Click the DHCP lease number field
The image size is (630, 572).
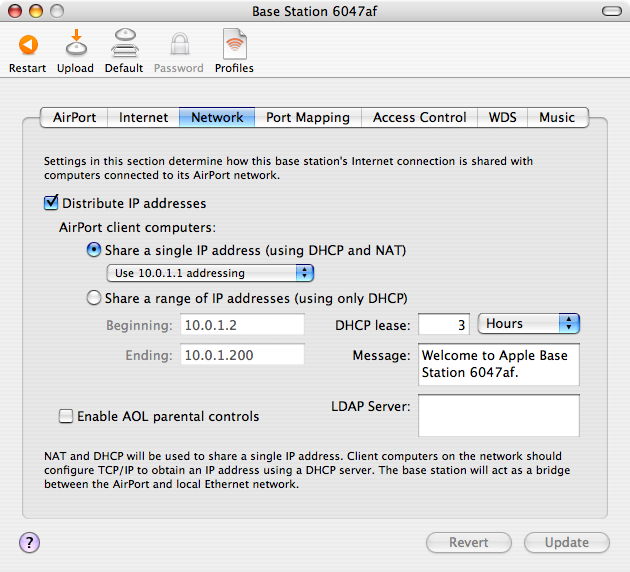click(444, 324)
